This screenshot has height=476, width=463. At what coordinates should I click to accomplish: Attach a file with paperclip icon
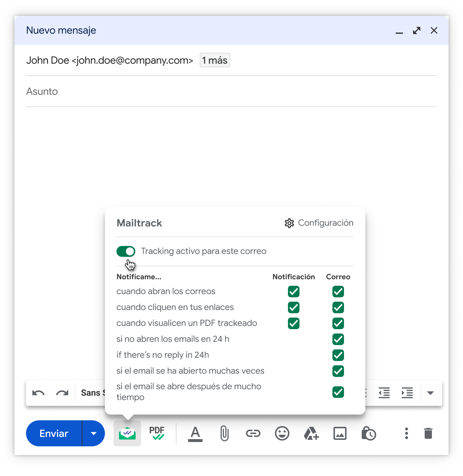[224, 433]
